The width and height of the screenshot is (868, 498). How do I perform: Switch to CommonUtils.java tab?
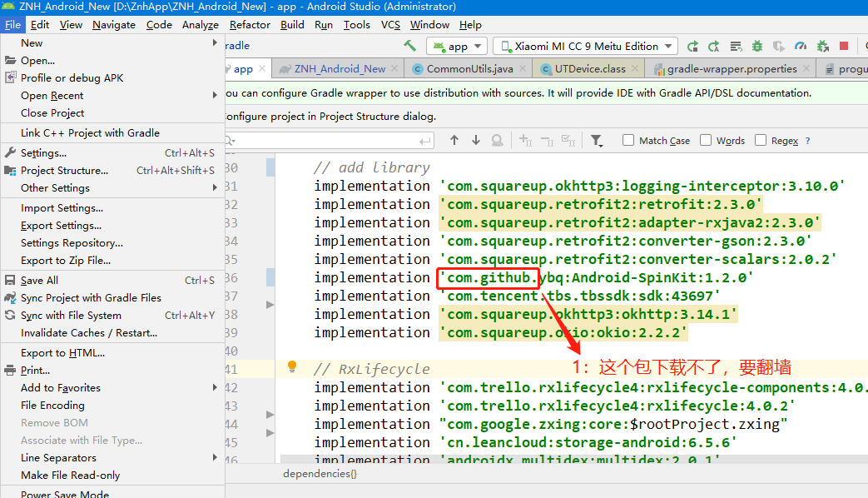pos(469,68)
